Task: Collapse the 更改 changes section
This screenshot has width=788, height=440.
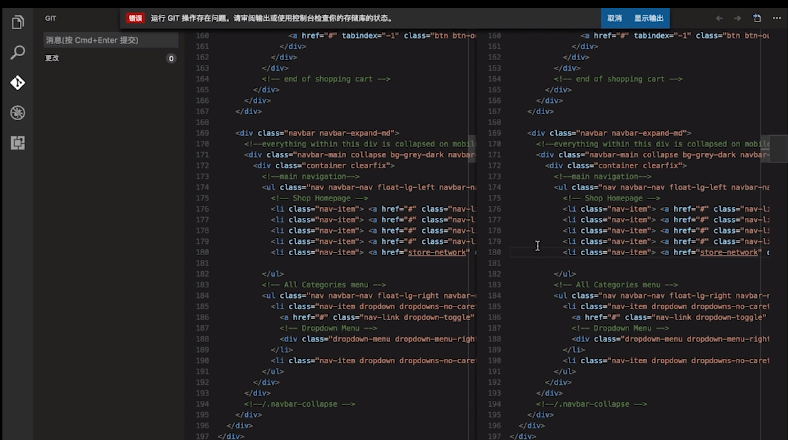Action: tap(52, 58)
